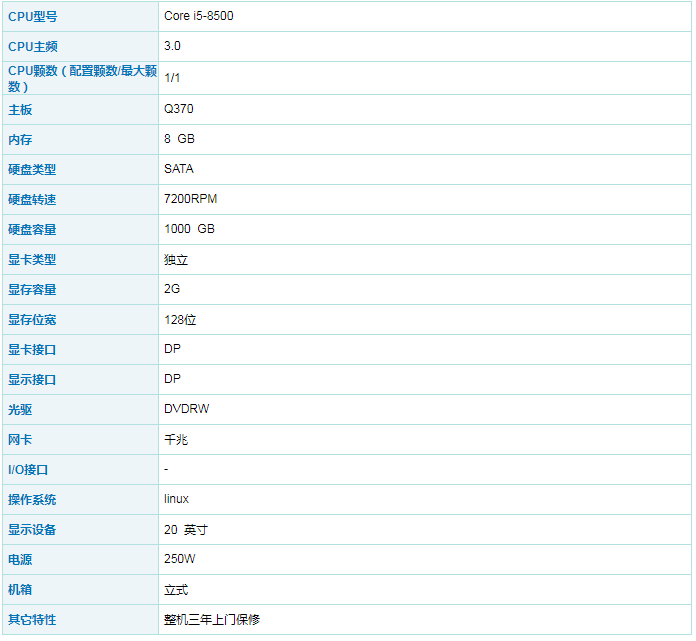The height and width of the screenshot is (641, 696).
Task: Click the '硬盘容量' label
Action: click(x=32, y=230)
